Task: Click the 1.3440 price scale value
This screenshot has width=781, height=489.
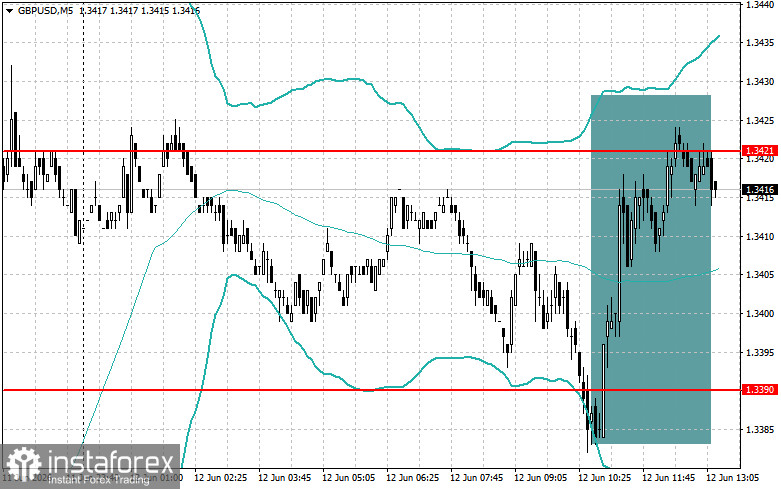Action: click(760, 4)
